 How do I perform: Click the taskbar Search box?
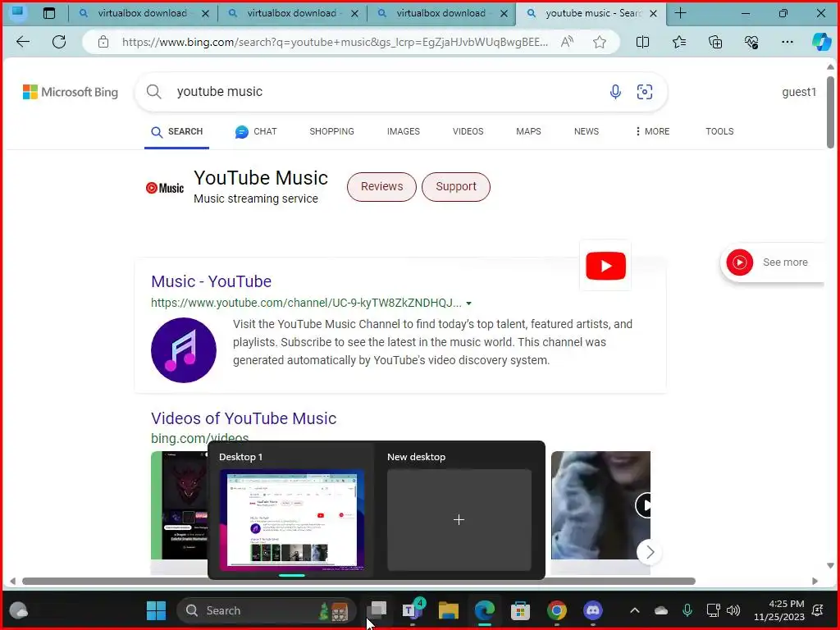pyautogui.click(x=267, y=610)
